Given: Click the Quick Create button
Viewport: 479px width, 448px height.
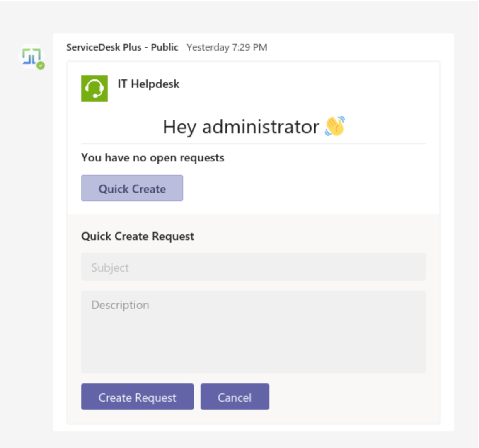Looking at the screenshot, I should (132, 188).
